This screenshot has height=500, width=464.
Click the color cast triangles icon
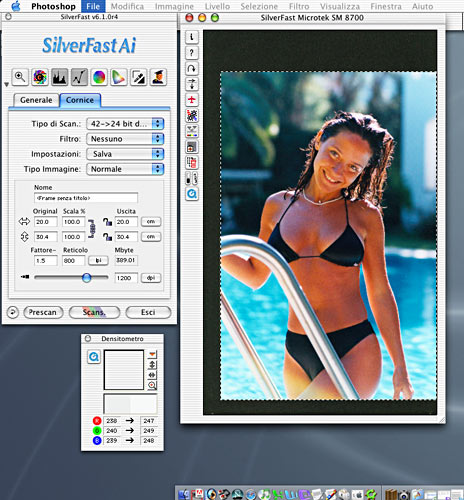(x=192, y=131)
